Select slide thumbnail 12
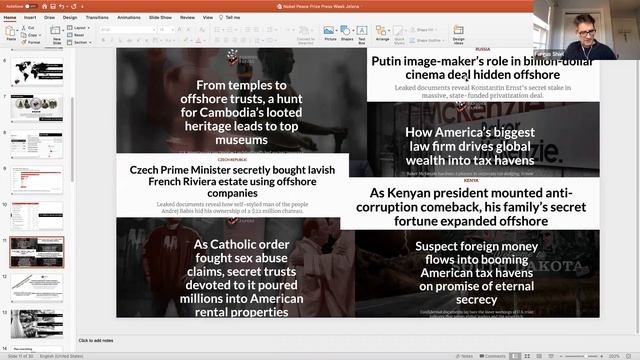The height and width of the screenshot is (360, 640). pyautogui.click(x=37, y=288)
